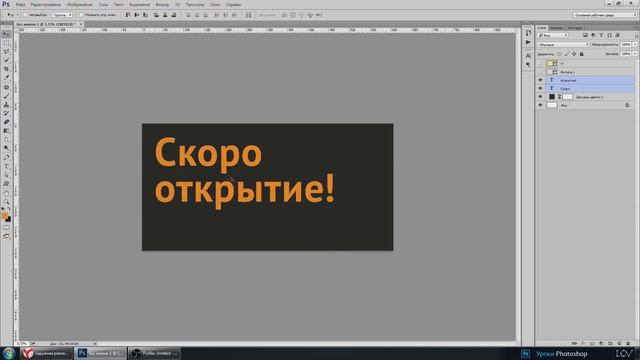Filter layers by type layers icon

tap(601, 36)
